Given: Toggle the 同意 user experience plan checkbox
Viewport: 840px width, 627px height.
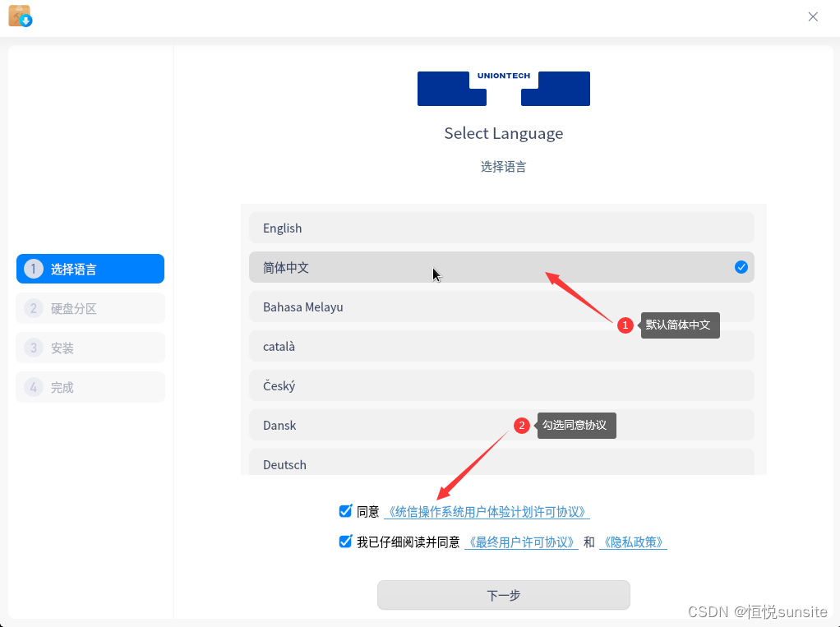Looking at the screenshot, I should [x=345, y=511].
